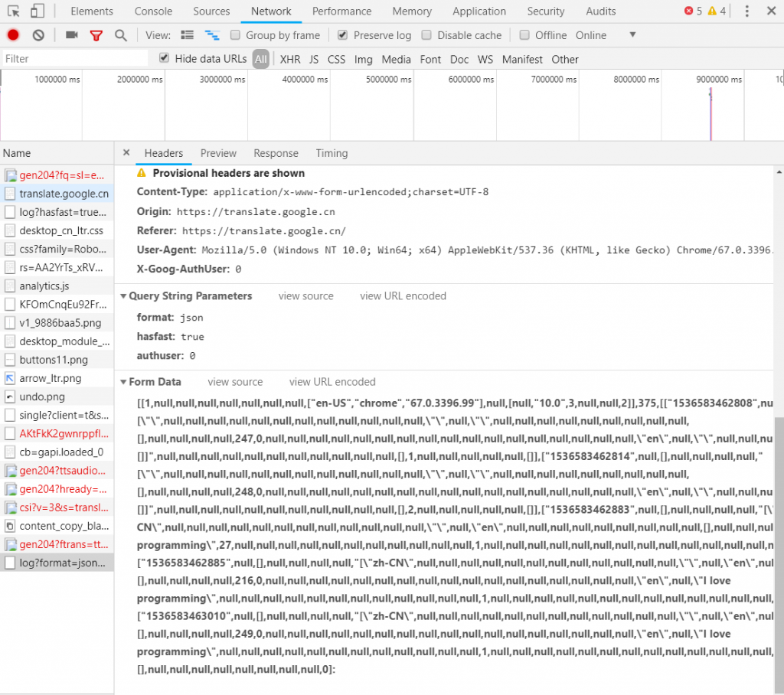Screen dimensions: 784x695
Task: Open network search with magnifier icon
Action: coord(120,35)
